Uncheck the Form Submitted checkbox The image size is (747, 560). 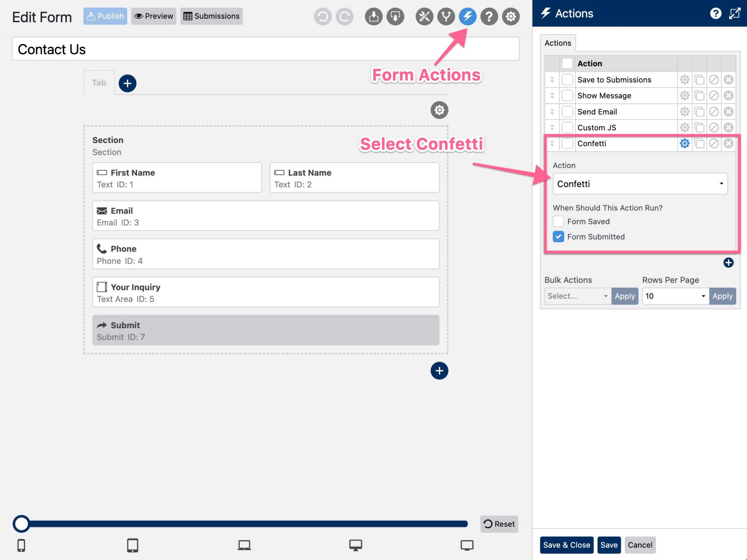[x=558, y=237]
